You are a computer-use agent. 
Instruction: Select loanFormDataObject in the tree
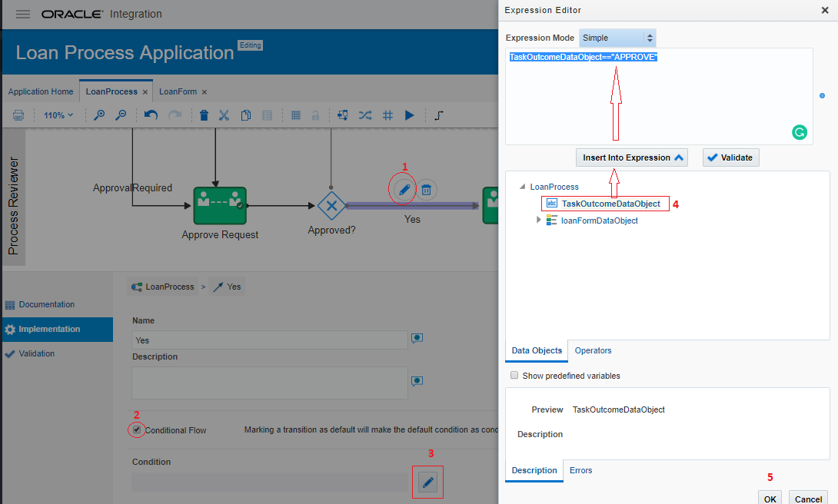[x=599, y=220]
